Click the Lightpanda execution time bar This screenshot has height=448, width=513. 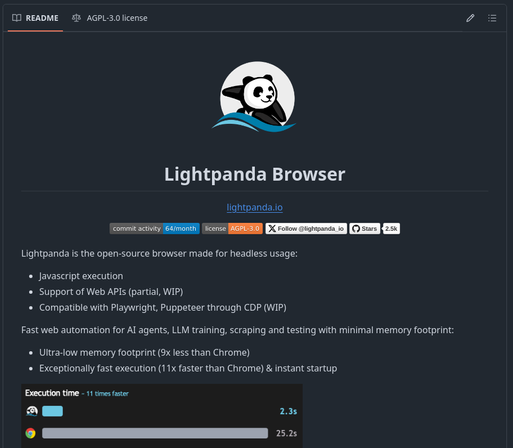[52, 411]
